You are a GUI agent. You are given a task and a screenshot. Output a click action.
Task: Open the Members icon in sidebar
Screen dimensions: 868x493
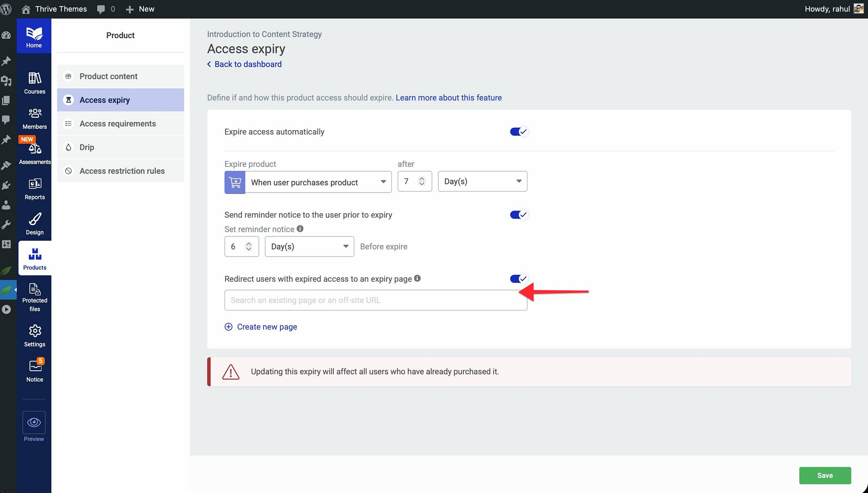[35, 114]
